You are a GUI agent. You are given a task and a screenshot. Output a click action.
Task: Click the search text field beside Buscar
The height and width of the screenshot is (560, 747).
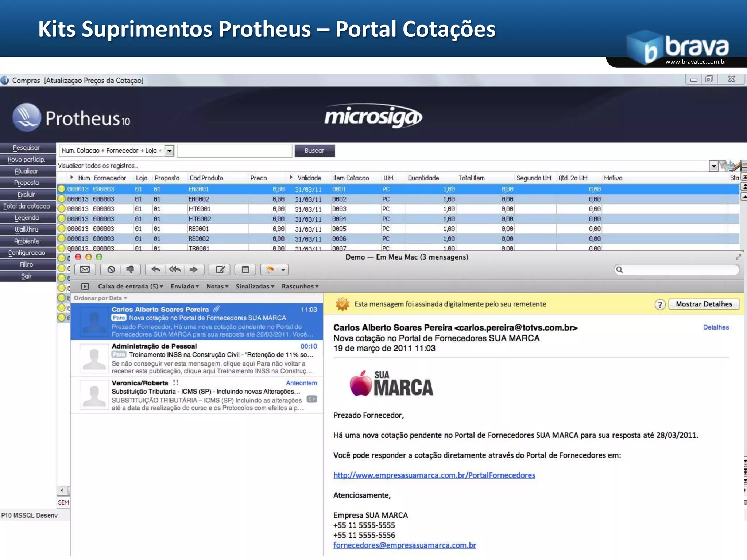pos(235,151)
